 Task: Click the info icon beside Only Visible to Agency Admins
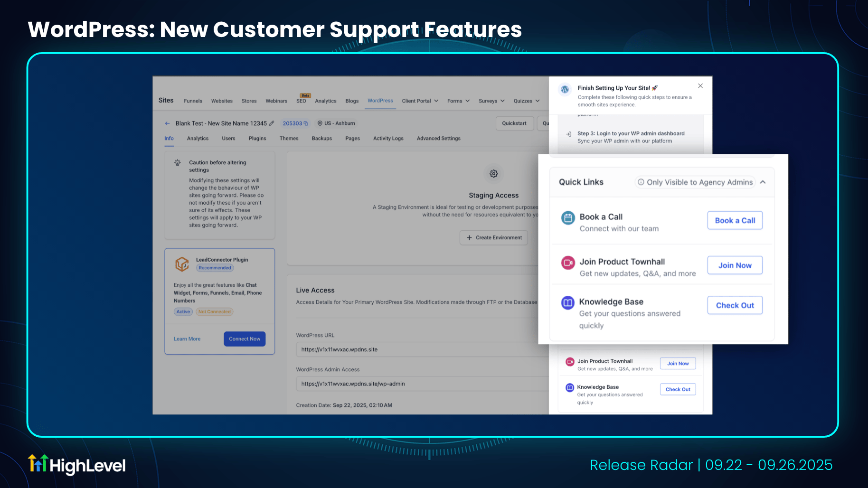(x=641, y=182)
